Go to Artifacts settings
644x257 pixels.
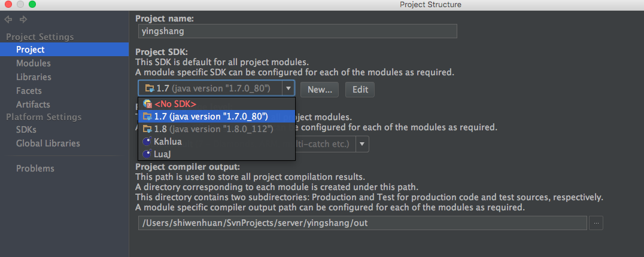[x=33, y=105]
